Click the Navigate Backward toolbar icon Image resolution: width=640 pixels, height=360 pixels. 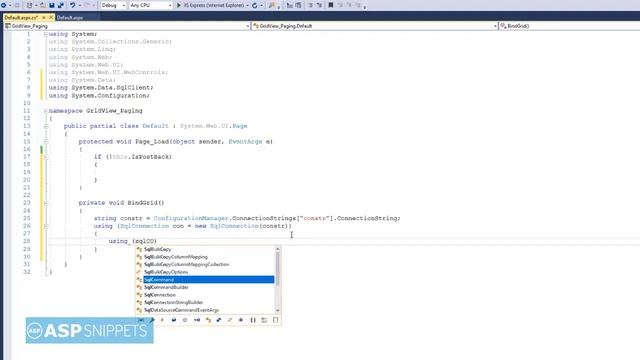point(4,5)
